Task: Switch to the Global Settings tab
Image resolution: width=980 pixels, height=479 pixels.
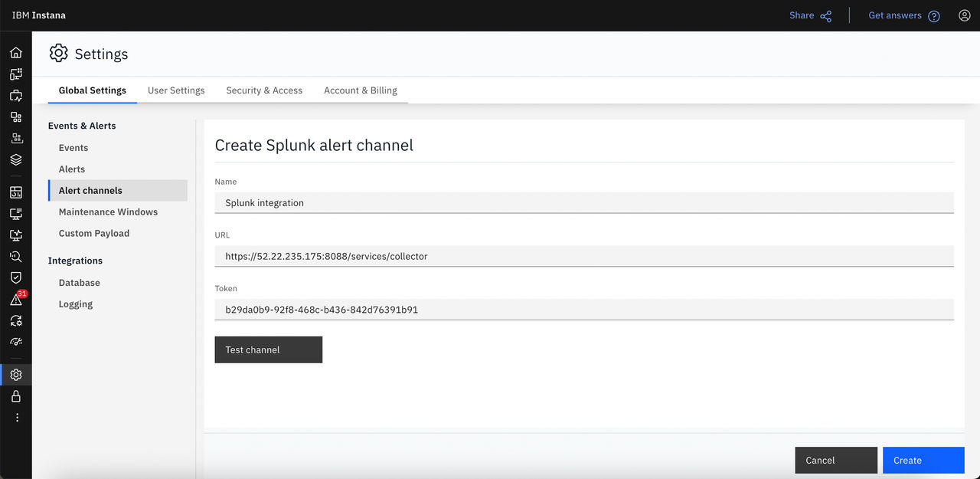Action: pyautogui.click(x=93, y=90)
